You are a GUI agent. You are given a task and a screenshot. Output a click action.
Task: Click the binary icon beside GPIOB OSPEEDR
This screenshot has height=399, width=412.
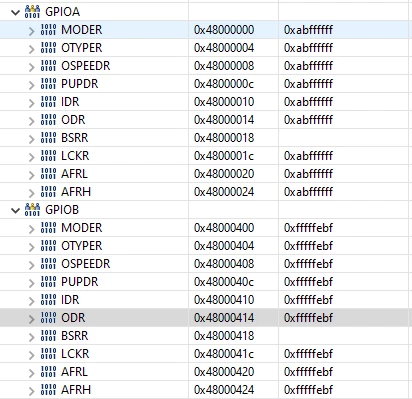coord(48,264)
